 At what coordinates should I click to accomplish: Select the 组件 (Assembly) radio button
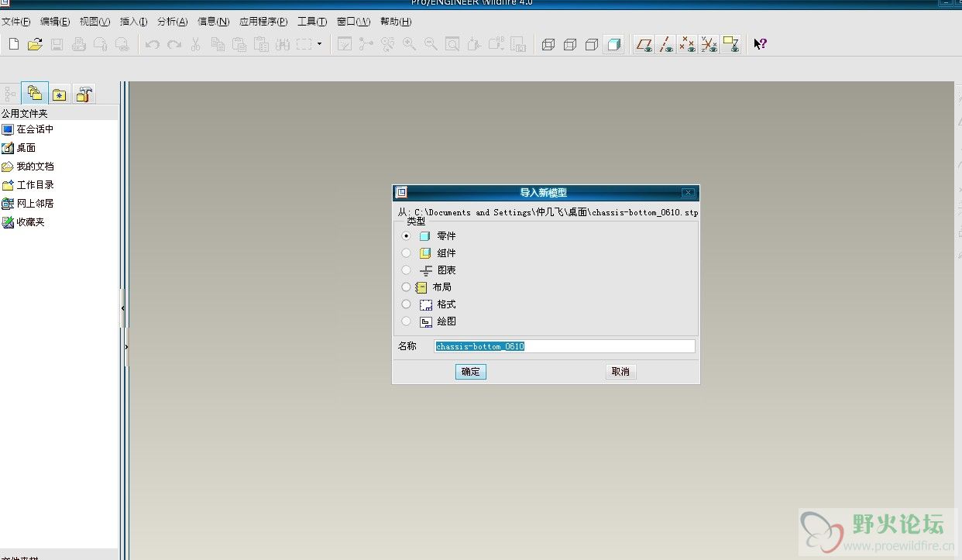[x=406, y=253]
